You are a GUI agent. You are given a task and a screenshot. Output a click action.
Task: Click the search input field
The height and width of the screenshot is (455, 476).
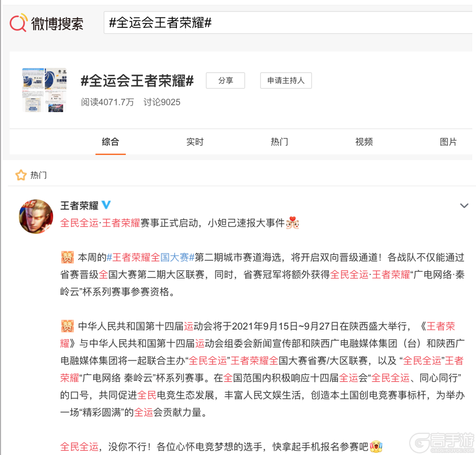pos(288,23)
